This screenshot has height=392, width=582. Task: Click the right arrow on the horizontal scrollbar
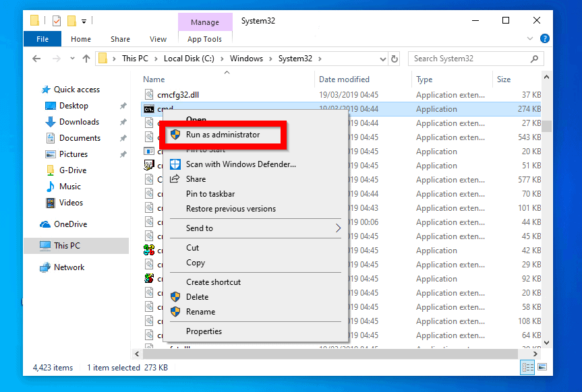(534, 353)
